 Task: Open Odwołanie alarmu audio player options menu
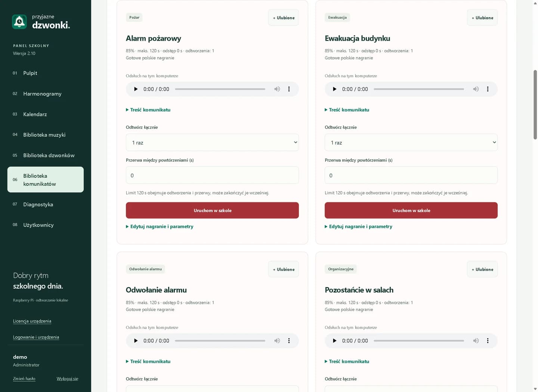tap(289, 341)
